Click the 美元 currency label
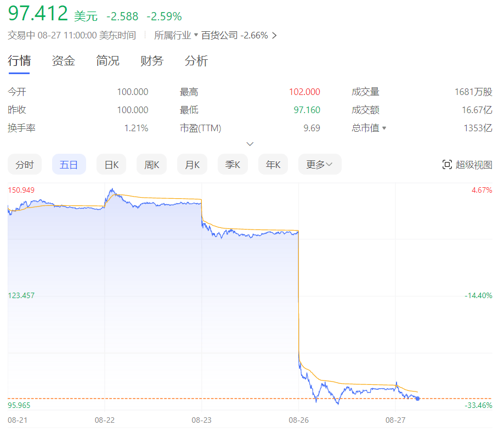The image size is (504, 431). pyautogui.click(x=86, y=16)
